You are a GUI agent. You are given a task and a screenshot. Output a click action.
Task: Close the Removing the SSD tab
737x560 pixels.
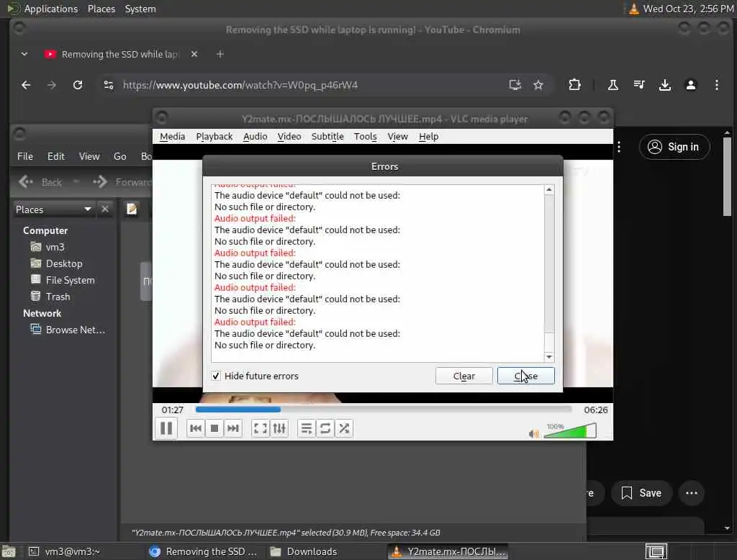point(194,54)
